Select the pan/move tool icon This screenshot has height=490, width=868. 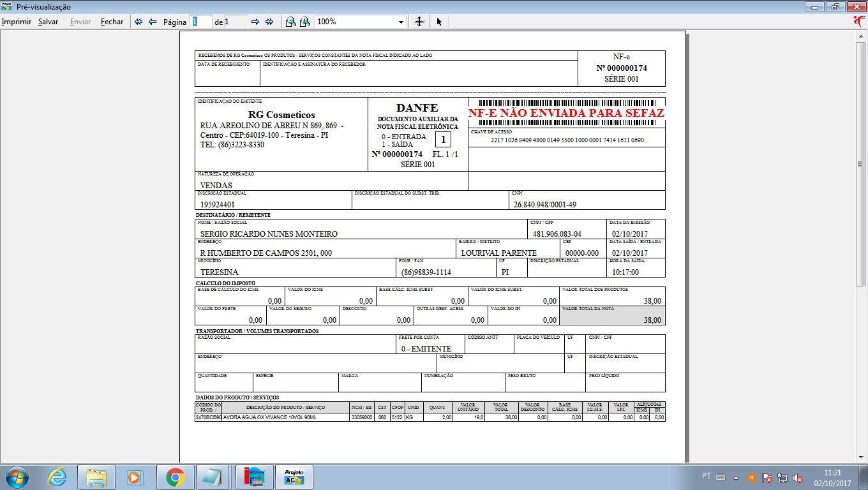[x=419, y=22]
